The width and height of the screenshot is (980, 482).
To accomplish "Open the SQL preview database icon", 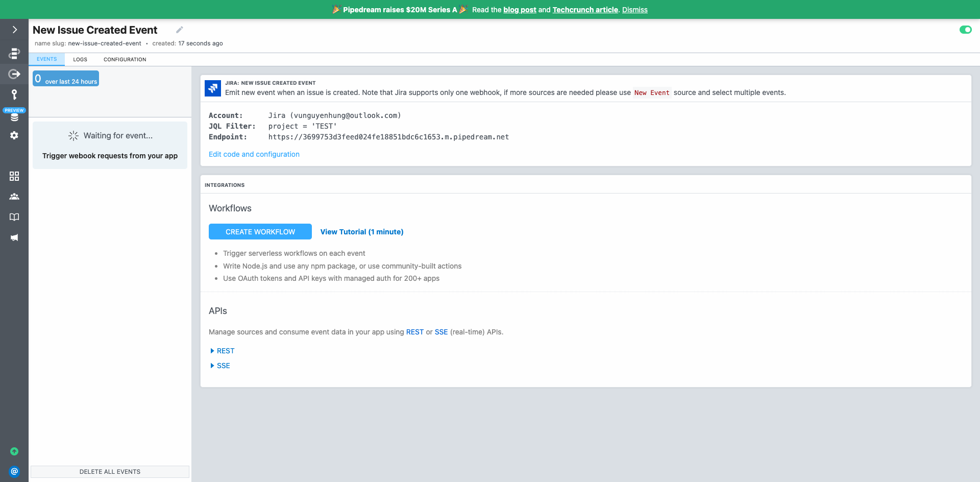I will pos(14,116).
